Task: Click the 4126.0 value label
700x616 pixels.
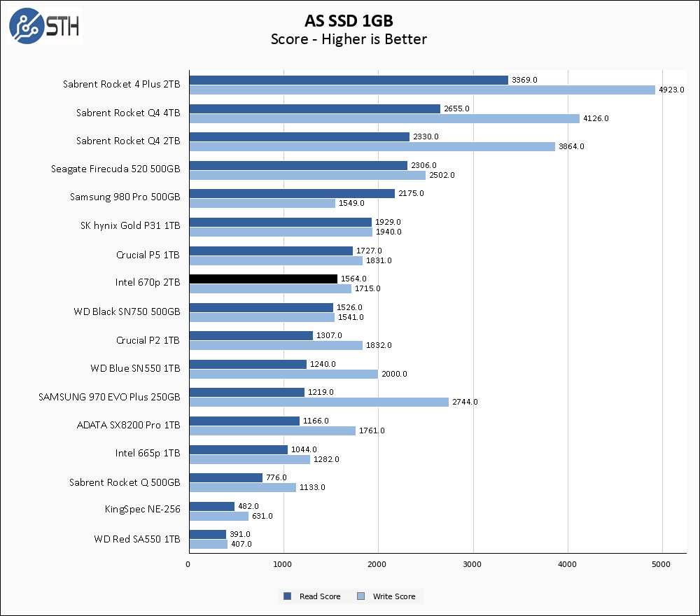Action: coord(596,119)
